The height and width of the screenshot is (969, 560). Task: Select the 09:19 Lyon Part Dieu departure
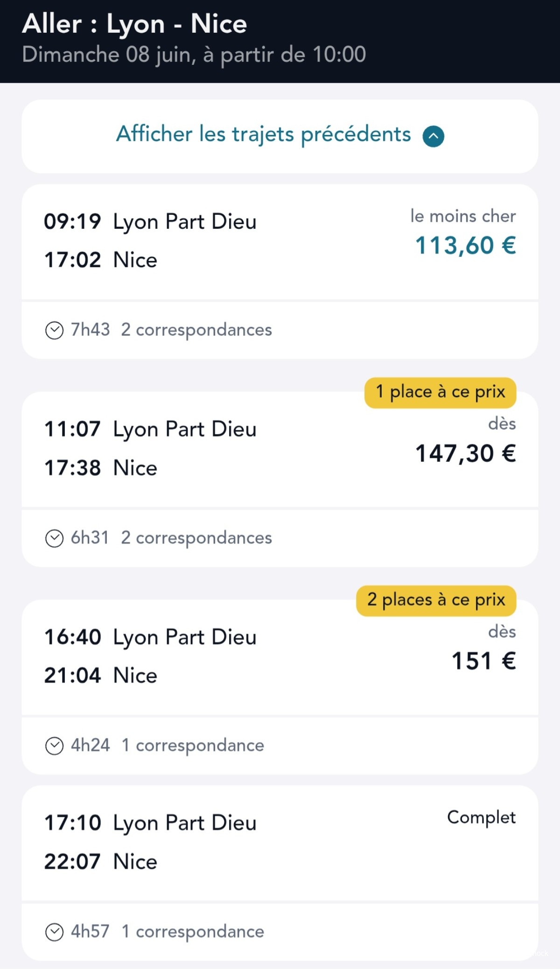coord(150,221)
